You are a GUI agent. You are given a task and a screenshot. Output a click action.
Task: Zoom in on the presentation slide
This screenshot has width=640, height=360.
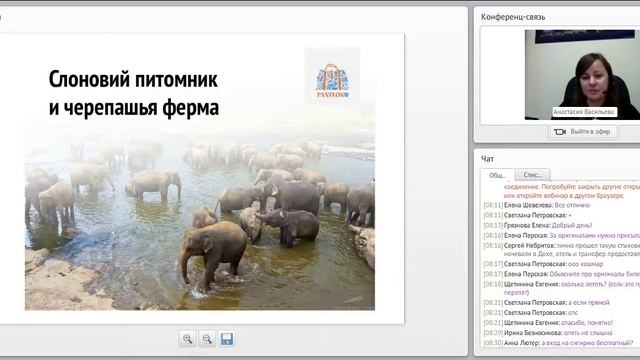[187, 338]
